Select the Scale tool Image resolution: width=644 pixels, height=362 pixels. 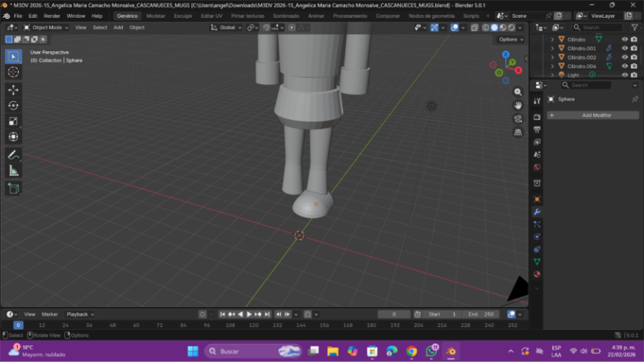(13, 121)
